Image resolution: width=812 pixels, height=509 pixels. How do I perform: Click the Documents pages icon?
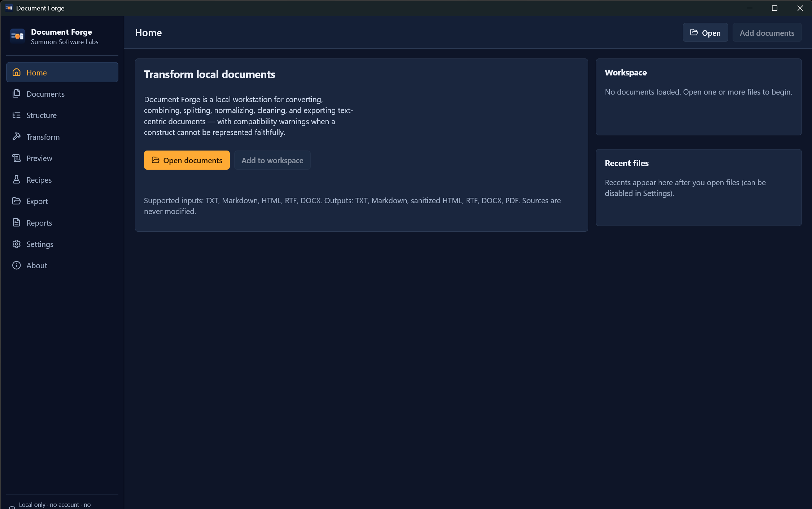pyautogui.click(x=16, y=93)
